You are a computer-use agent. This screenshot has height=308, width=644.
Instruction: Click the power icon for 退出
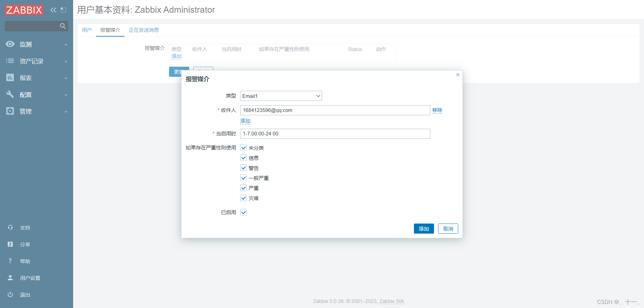[10, 295]
